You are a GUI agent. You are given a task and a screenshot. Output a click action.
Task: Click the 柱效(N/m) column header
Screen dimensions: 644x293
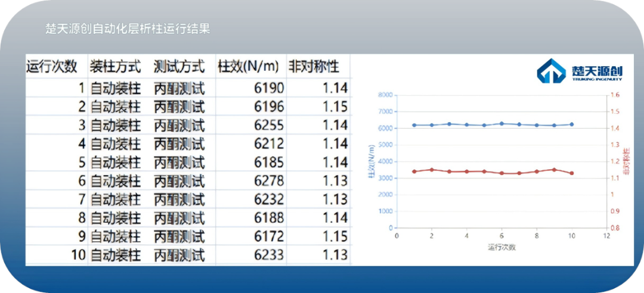tap(249, 66)
